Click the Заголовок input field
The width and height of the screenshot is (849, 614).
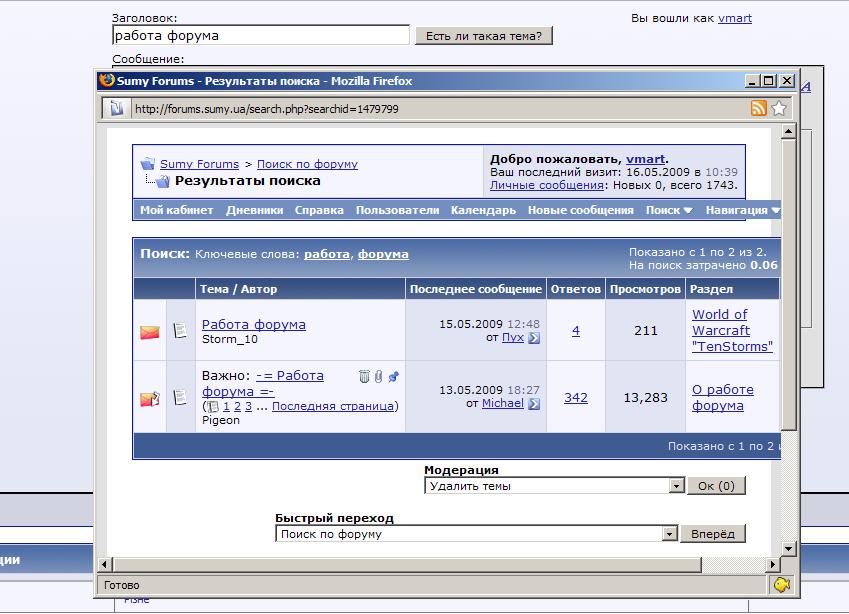(x=260, y=35)
